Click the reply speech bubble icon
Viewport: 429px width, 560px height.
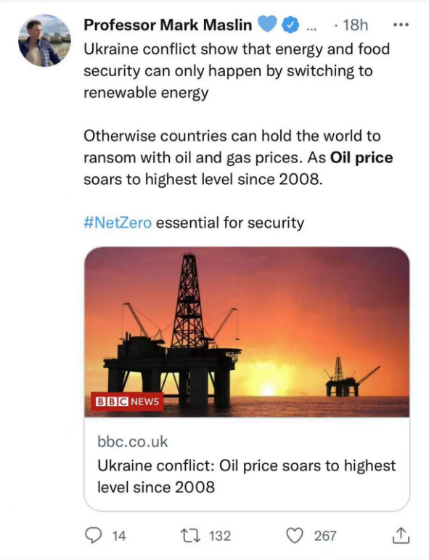pos(93,535)
